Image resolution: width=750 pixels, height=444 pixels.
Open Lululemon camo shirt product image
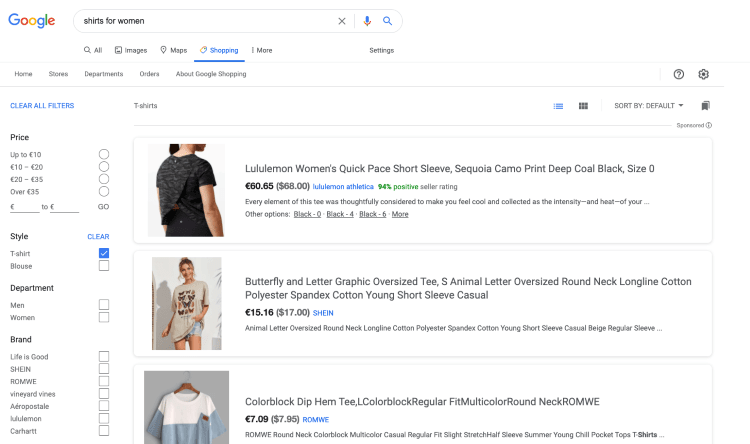click(x=186, y=190)
